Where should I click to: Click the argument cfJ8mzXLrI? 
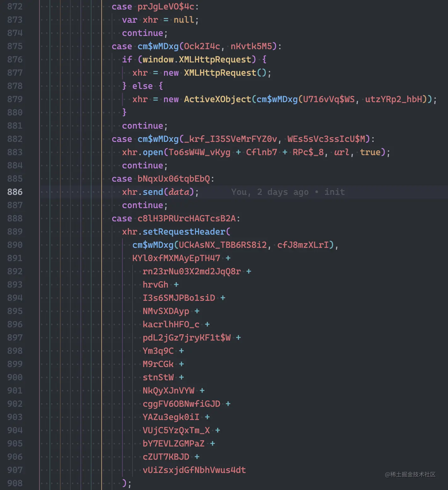(x=303, y=245)
